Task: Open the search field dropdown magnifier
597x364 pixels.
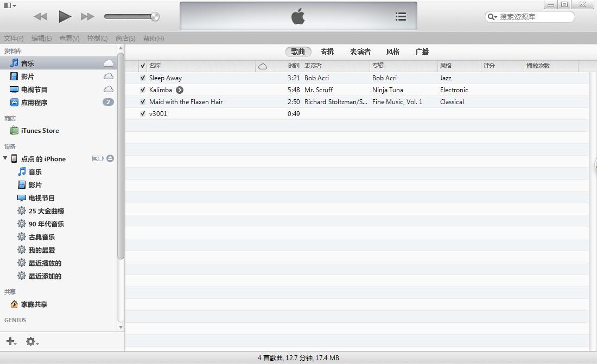Action: 492,17
